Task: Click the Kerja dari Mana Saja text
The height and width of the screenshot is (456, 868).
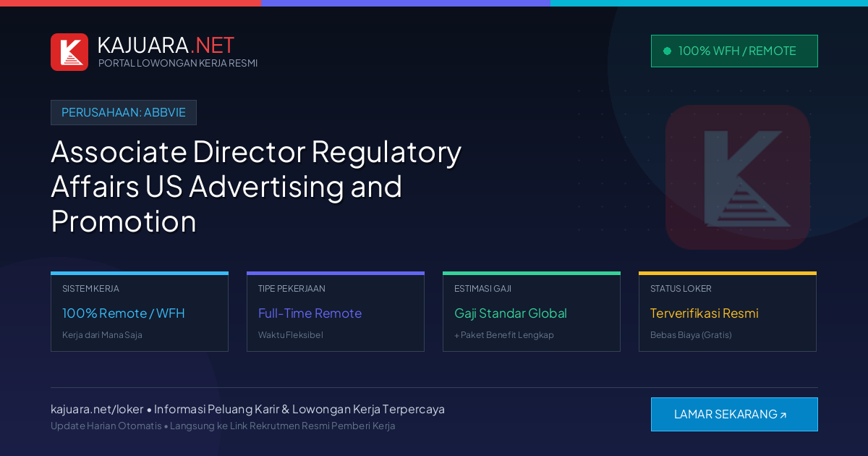Action: coord(102,335)
